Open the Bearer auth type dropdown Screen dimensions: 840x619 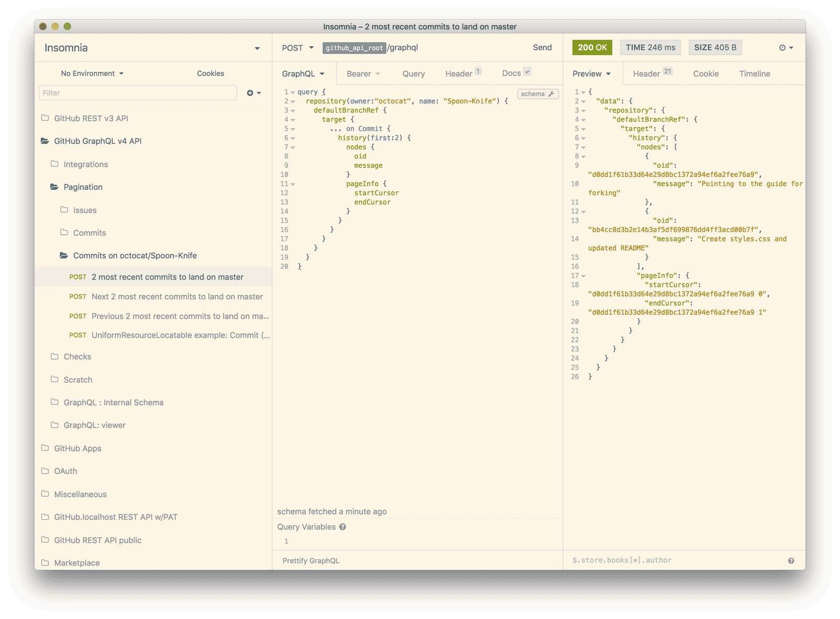pos(363,74)
